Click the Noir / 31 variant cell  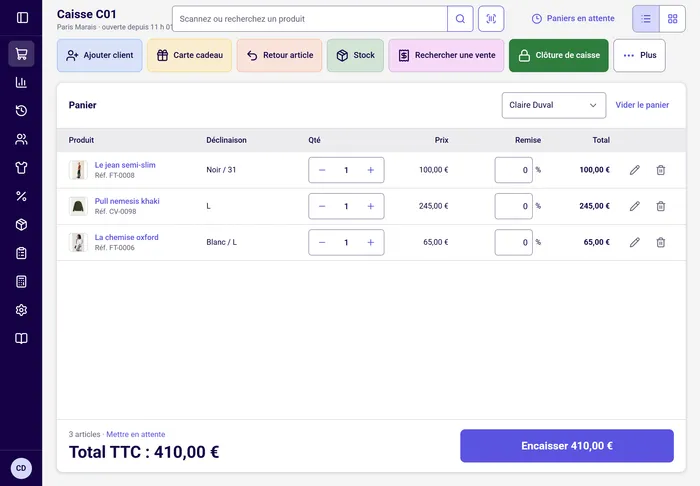pos(221,170)
